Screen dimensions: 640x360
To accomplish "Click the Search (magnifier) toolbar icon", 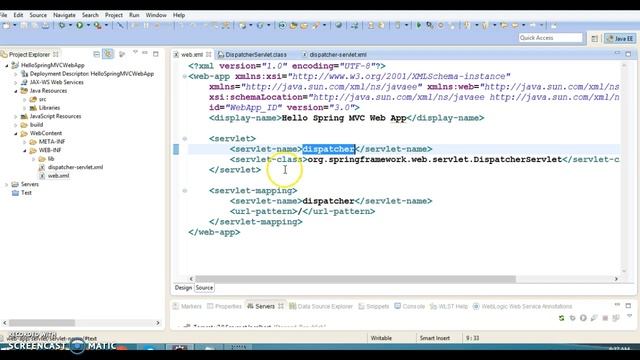I will [x=316, y=25].
